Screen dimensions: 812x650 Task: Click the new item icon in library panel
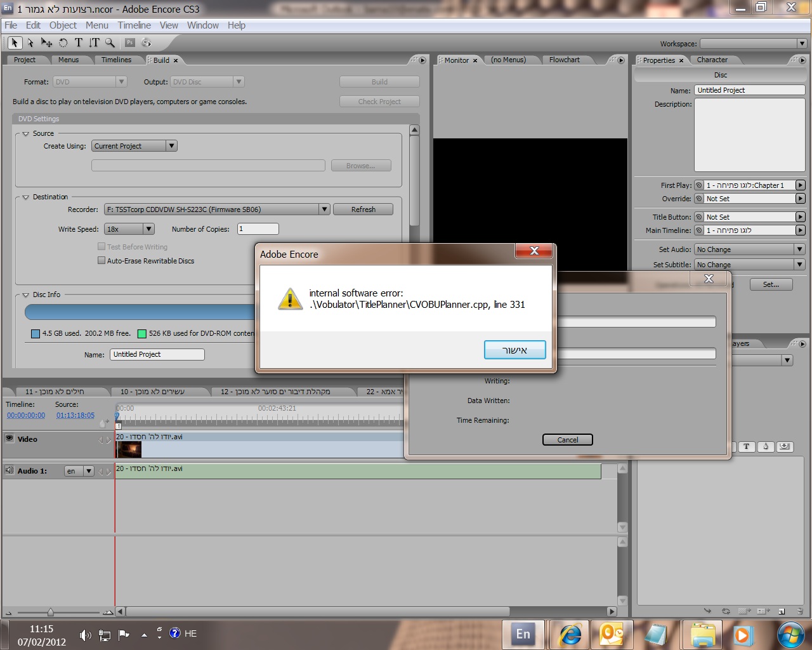pos(782,611)
